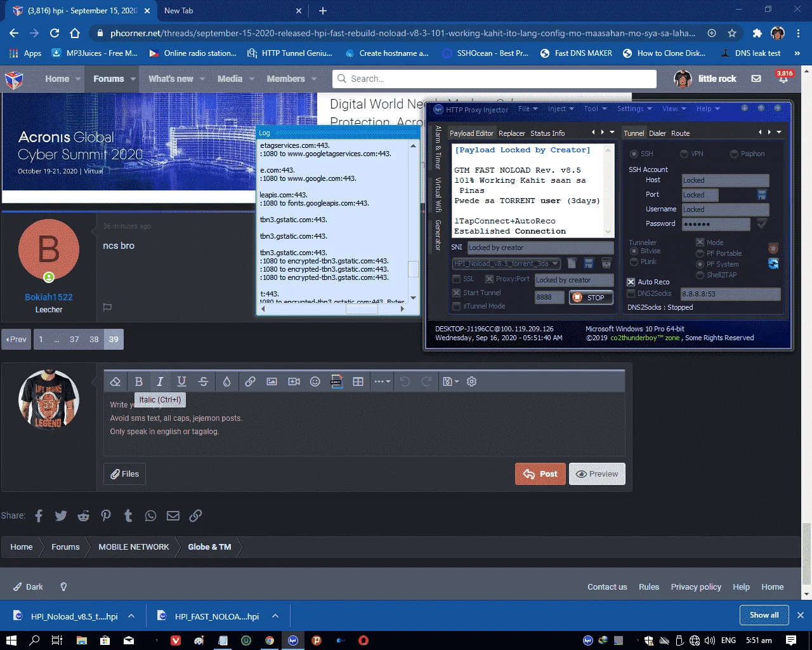Select the VPN radio button
The height and width of the screenshot is (650, 812).
[684, 154]
